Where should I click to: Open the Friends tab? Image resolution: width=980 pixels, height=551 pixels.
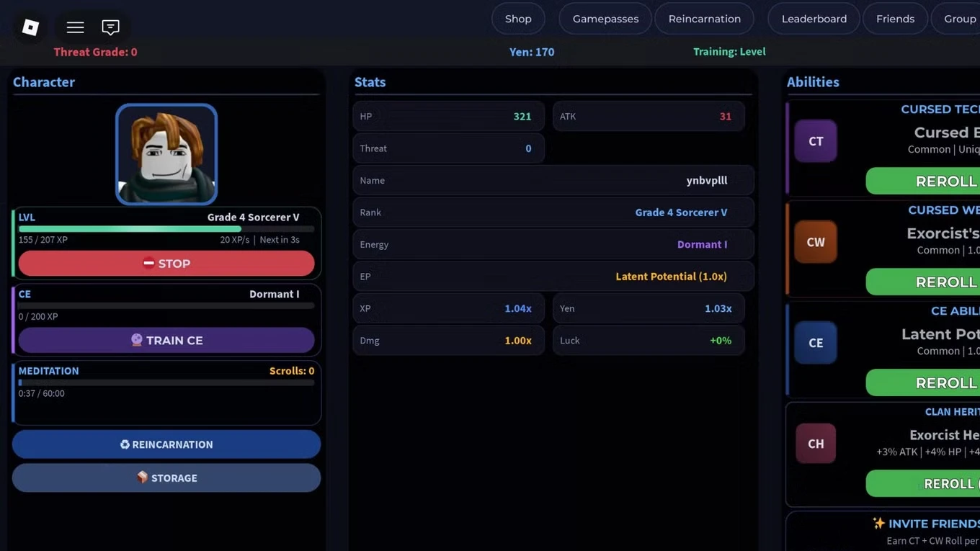[895, 19]
